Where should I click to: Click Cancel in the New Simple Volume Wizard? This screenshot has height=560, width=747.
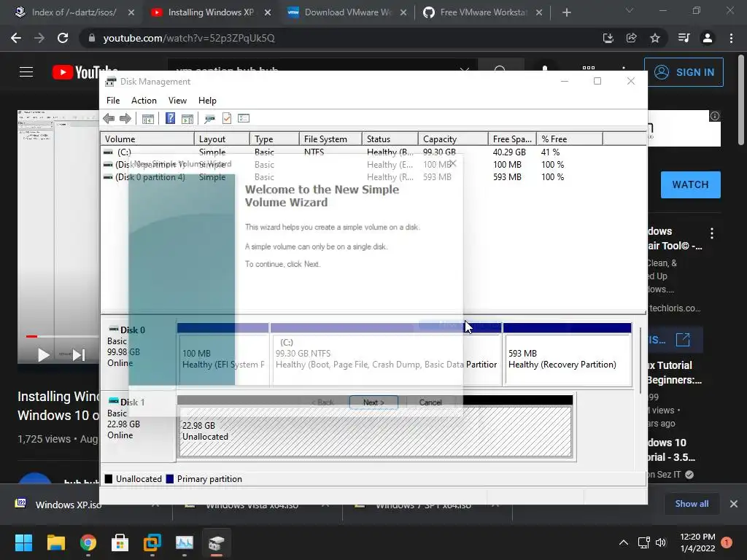[430, 402]
